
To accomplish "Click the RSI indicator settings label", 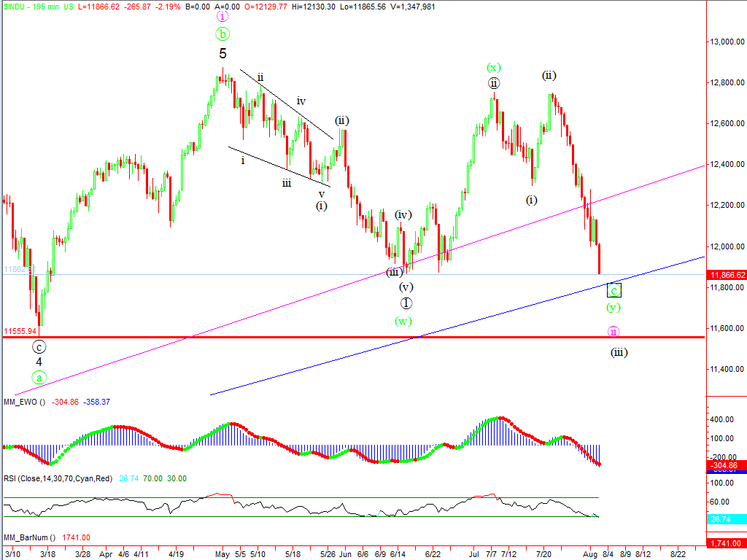I will click(58, 478).
